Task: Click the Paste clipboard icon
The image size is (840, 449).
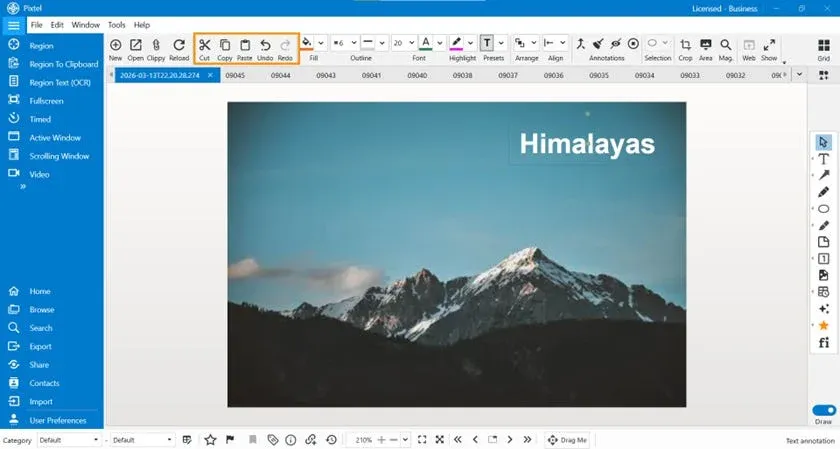Action: tap(245, 45)
